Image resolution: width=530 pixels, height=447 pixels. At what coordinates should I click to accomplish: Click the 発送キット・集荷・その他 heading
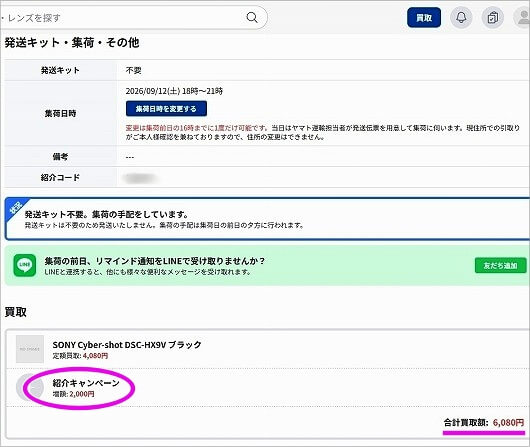tap(72, 43)
